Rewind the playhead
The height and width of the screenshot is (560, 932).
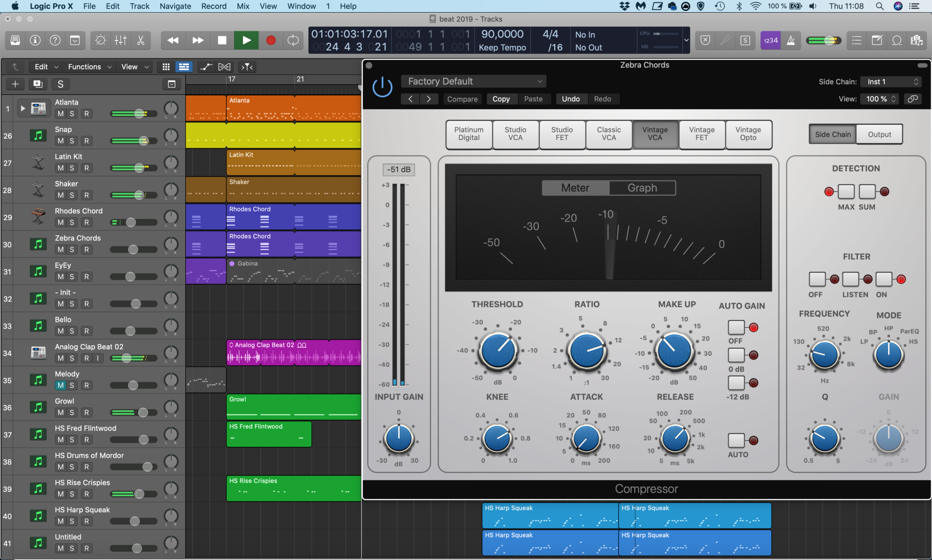pos(173,40)
